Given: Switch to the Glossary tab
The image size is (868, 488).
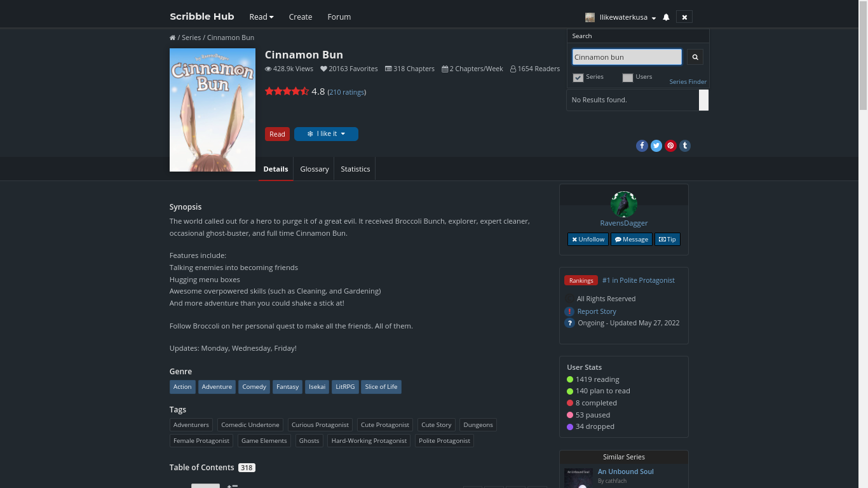Looking at the screenshot, I should coord(315,169).
